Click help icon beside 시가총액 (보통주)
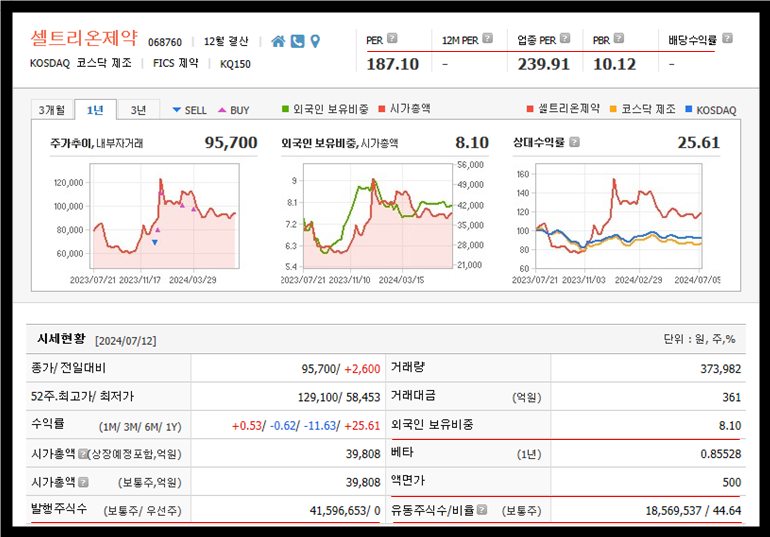770x537 pixels. 83,482
